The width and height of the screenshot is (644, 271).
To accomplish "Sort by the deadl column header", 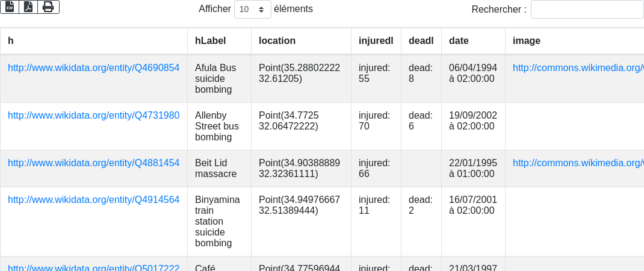I will pyautogui.click(x=421, y=41).
